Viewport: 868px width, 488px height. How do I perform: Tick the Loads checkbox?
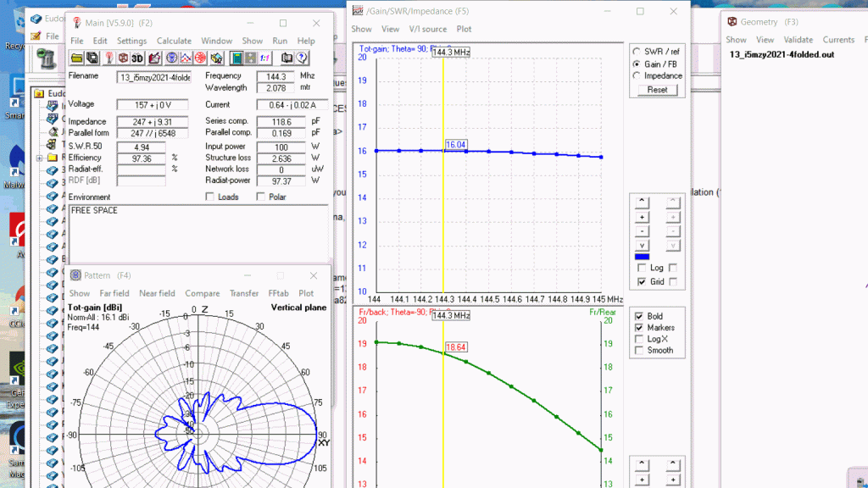coord(210,197)
